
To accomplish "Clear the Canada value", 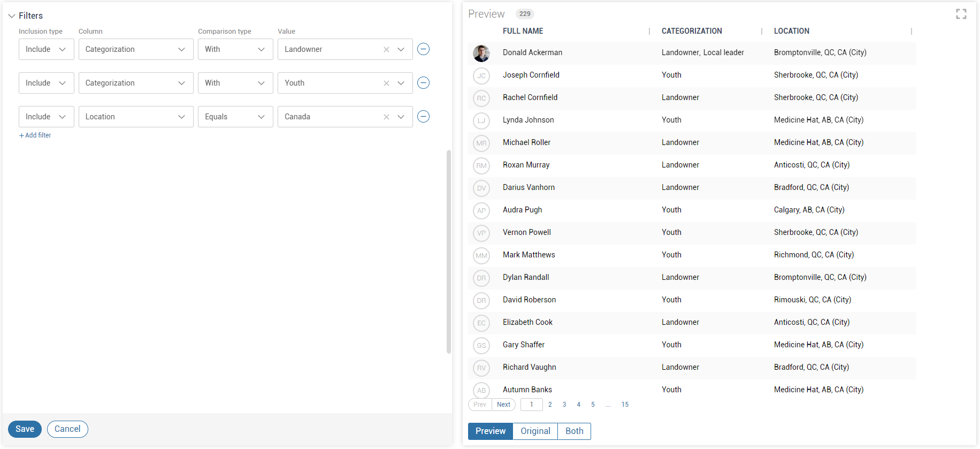I will 386,117.
